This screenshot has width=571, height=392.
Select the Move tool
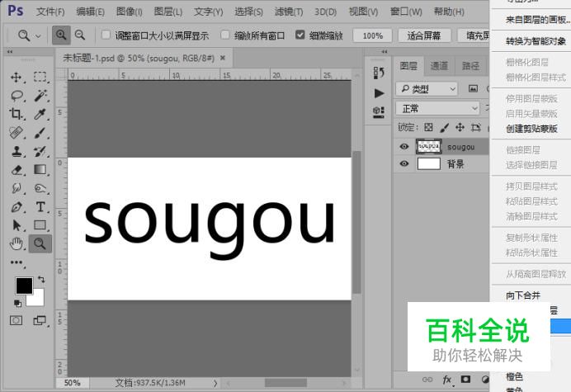[x=16, y=78]
